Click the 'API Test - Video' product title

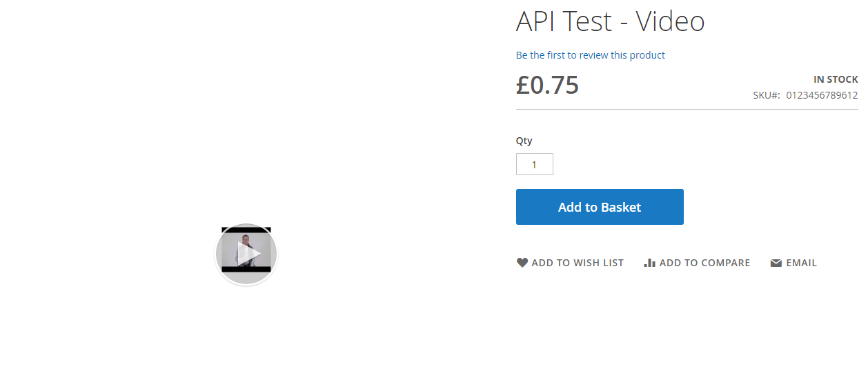611,21
